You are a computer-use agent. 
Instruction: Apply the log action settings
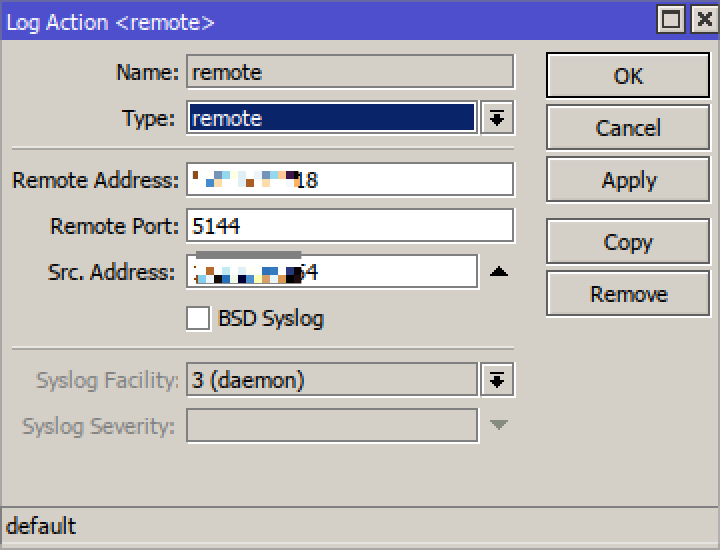click(627, 180)
